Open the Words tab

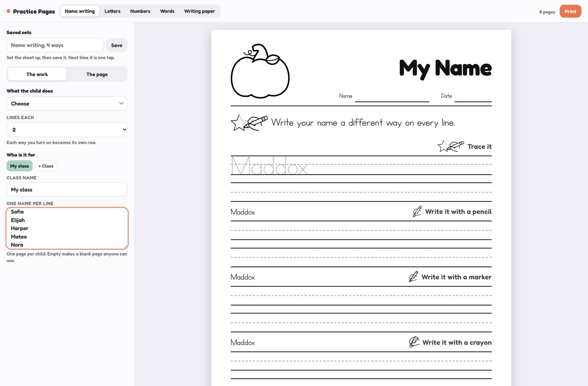(167, 11)
